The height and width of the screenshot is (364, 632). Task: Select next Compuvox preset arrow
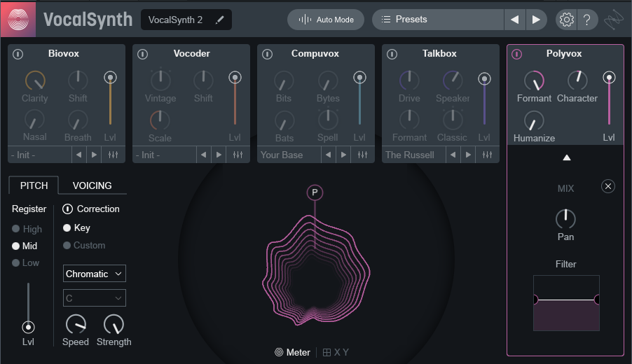point(343,155)
